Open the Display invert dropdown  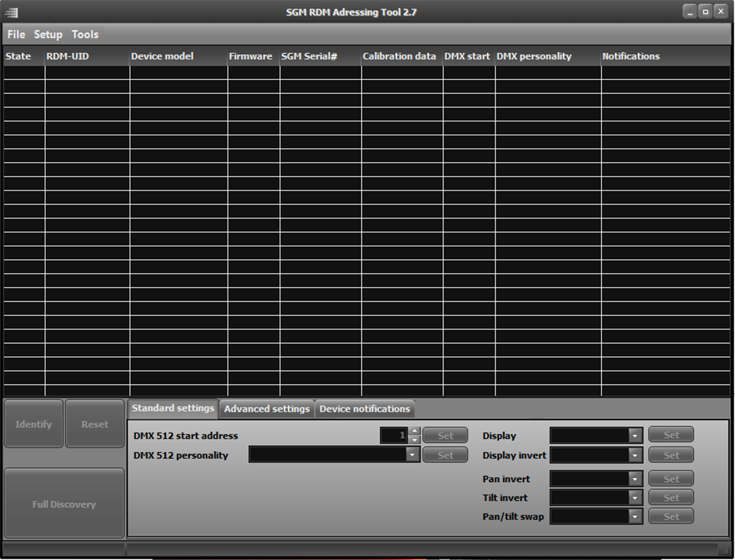point(635,455)
